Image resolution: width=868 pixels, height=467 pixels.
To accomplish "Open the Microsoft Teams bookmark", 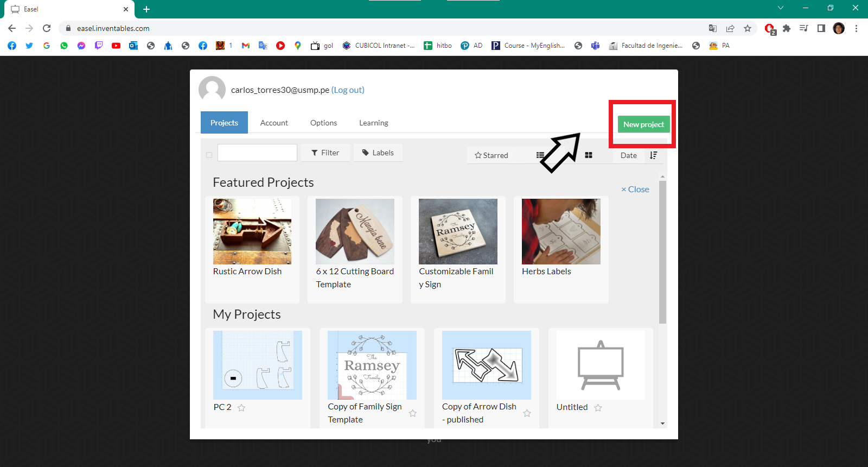I will coord(596,46).
